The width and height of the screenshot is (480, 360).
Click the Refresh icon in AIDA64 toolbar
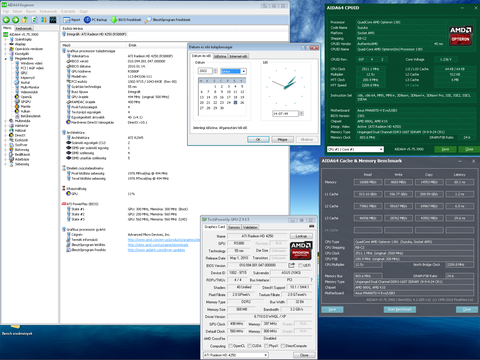click(34, 20)
